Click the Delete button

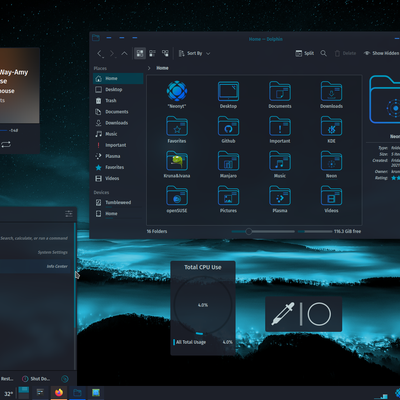[345, 53]
